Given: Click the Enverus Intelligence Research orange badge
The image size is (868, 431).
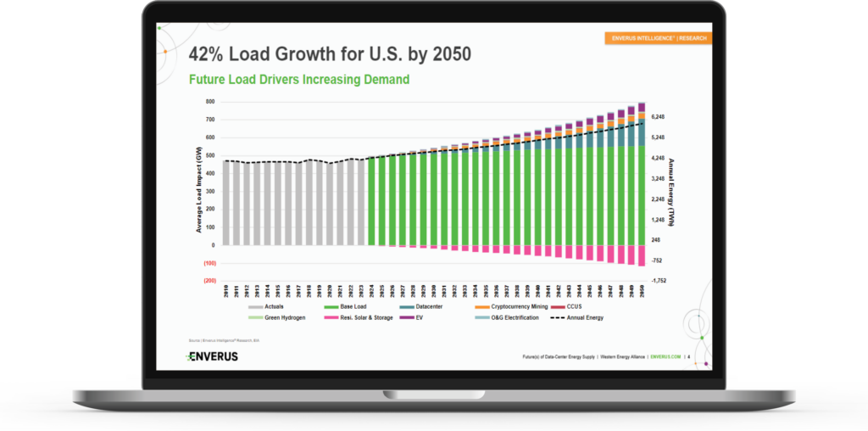Looking at the screenshot, I should 657,38.
